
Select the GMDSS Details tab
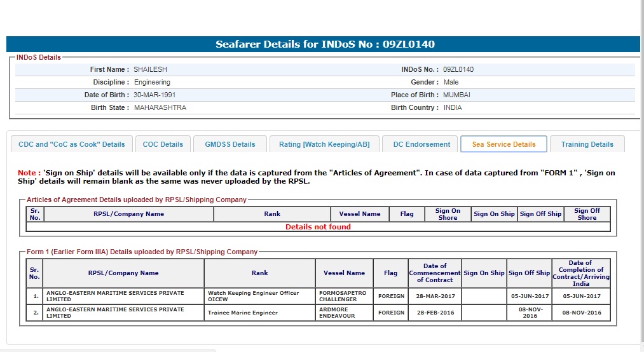(x=230, y=144)
